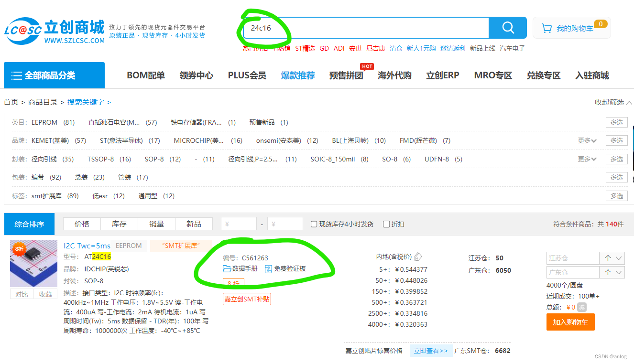Enable the 折扣 discount checkbox
The height and width of the screenshot is (364, 634).
pos(386,224)
